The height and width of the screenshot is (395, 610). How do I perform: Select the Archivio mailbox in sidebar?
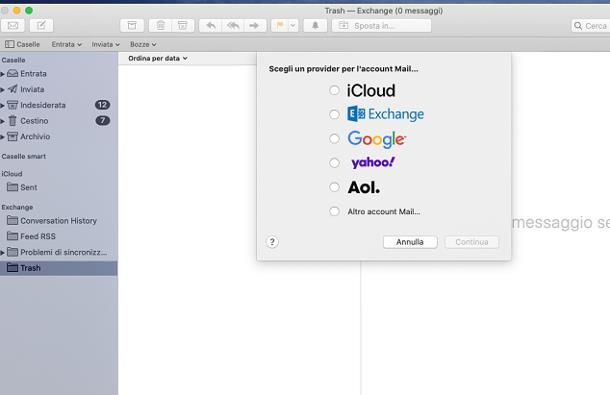pyautogui.click(x=58, y=137)
